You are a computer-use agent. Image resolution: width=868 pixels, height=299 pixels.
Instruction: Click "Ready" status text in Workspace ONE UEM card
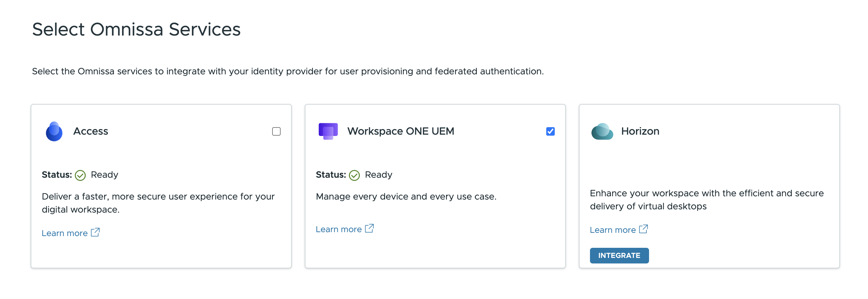(x=379, y=175)
